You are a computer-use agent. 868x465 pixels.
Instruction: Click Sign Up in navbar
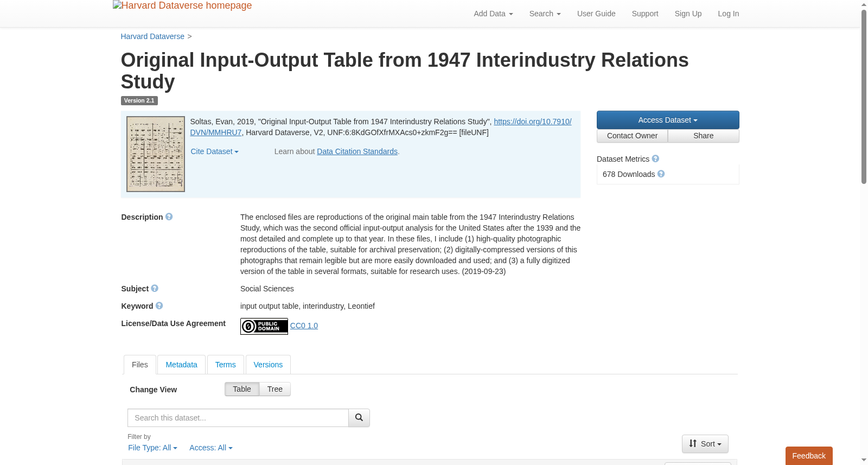click(688, 14)
